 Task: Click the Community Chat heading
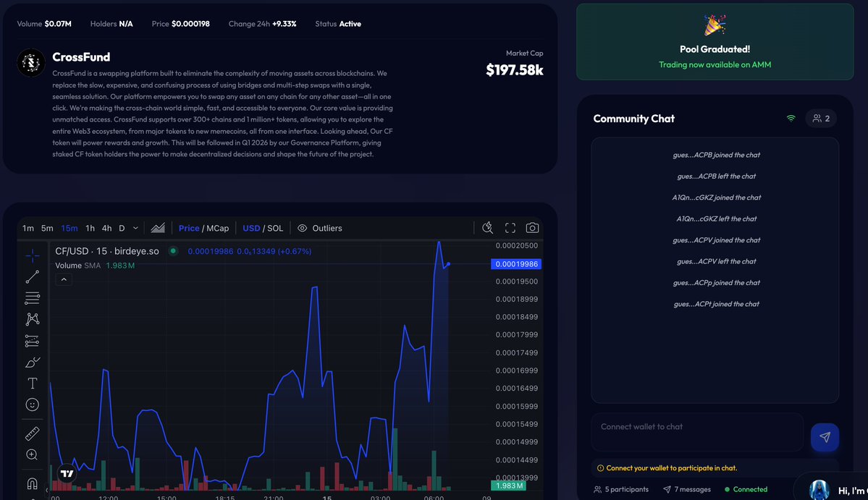pyautogui.click(x=634, y=119)
